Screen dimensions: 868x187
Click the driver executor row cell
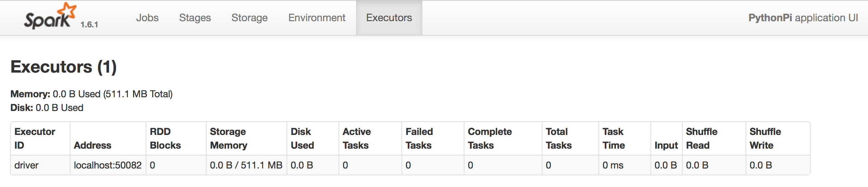click(x=27, y=165)
